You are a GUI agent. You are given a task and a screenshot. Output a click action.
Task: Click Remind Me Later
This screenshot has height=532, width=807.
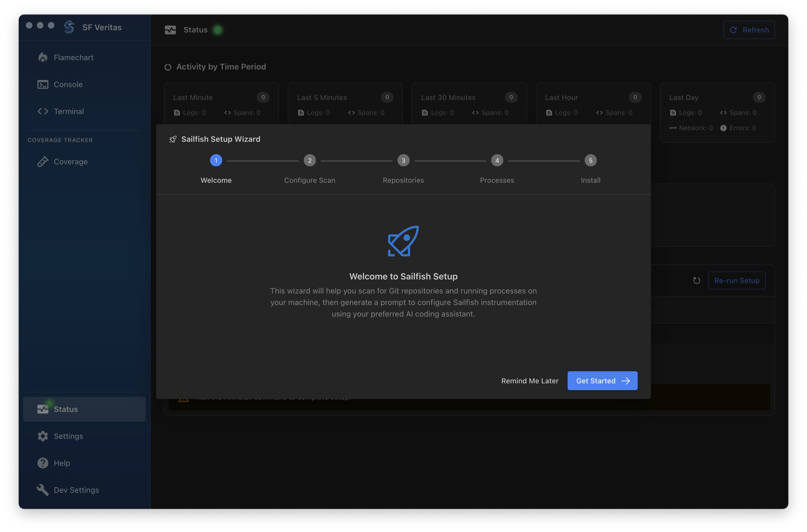coord(530,381)
